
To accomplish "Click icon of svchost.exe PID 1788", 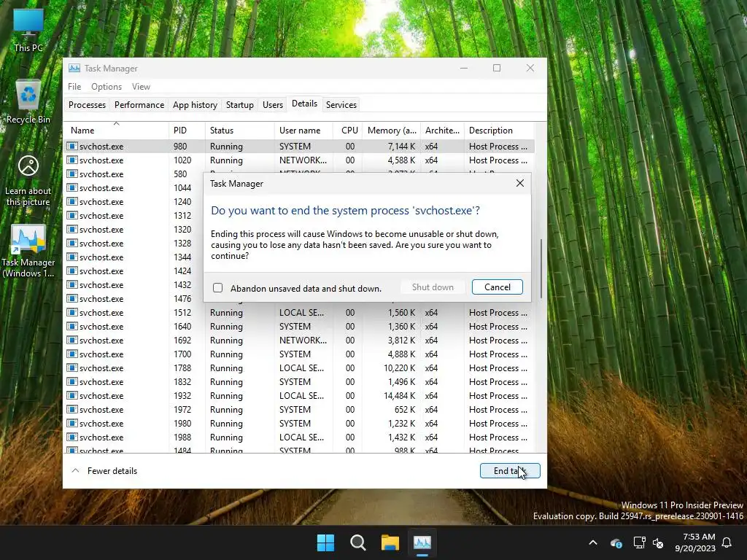I will 72,367.
